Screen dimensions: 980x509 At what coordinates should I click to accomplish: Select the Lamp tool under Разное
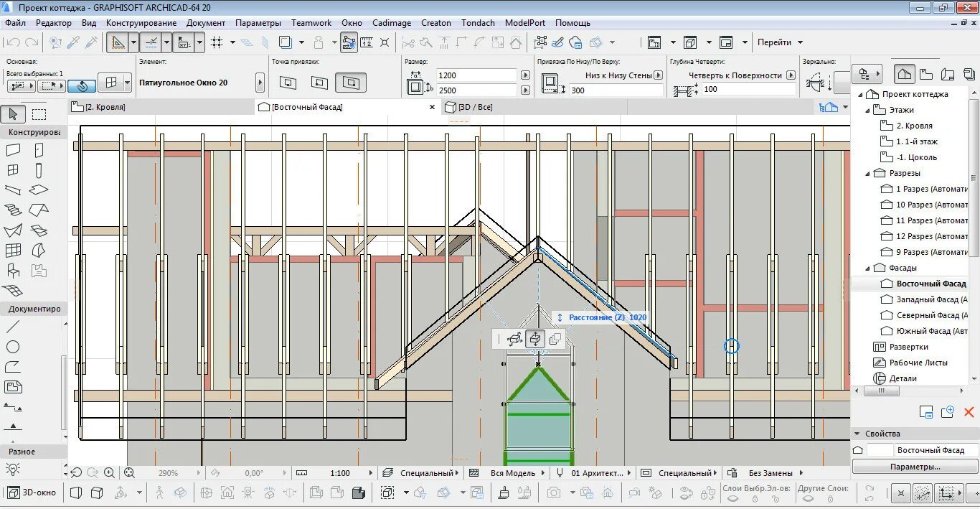13,469
